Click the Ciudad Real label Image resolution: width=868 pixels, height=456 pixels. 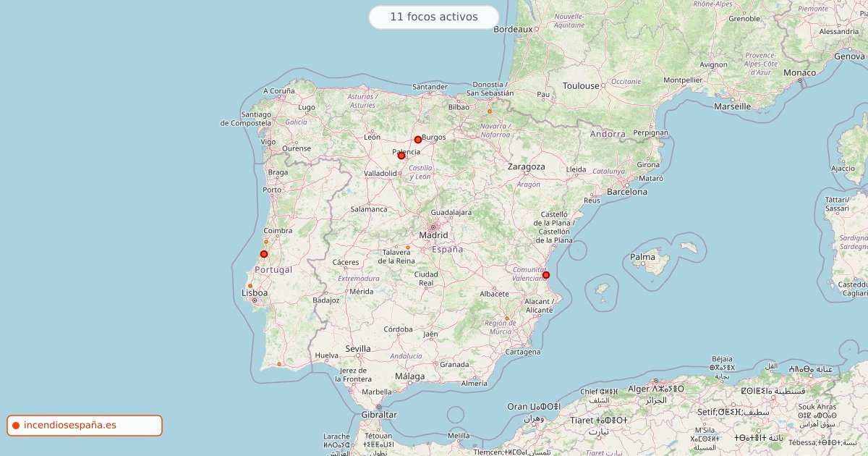coord(426,279)
